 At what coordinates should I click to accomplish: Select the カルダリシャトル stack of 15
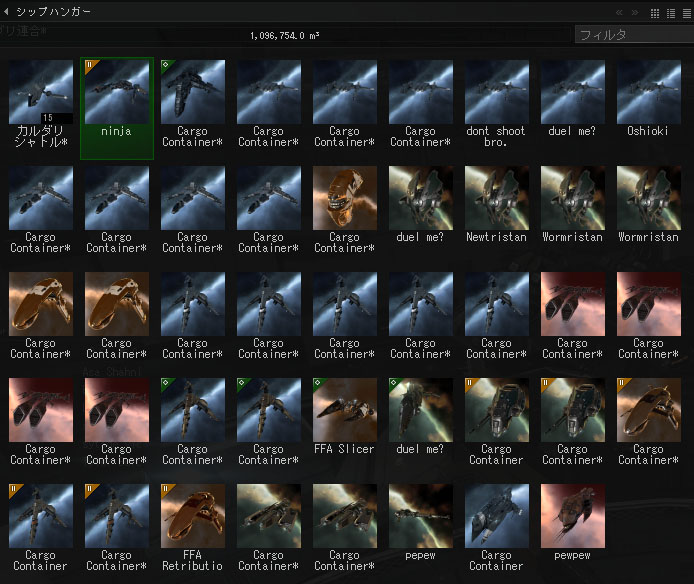coord(41,104)
